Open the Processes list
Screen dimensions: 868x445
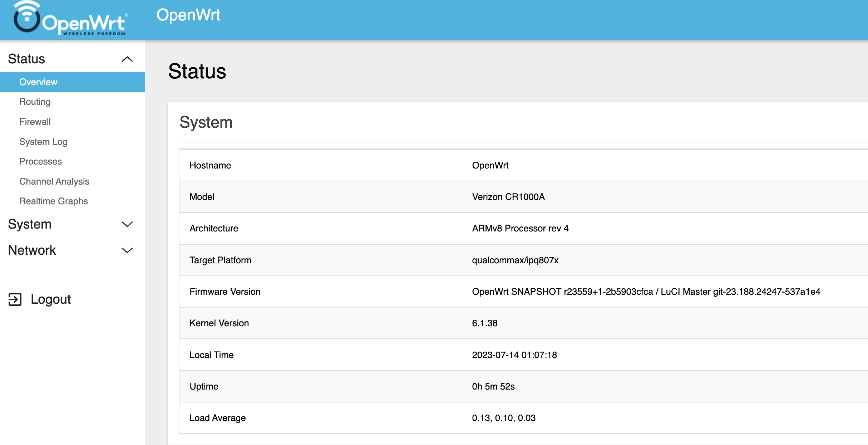(x=40, y=161)
